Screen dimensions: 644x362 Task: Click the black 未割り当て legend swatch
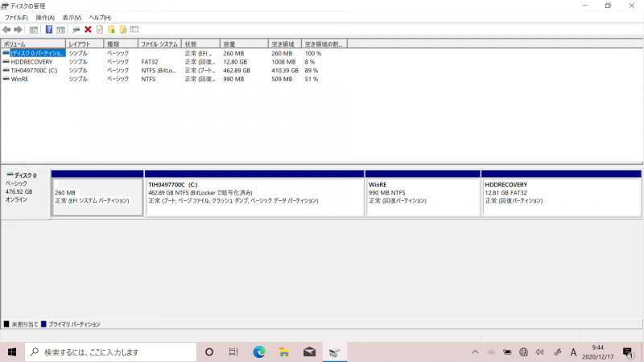pyautogui.click(x=6, y=324)
